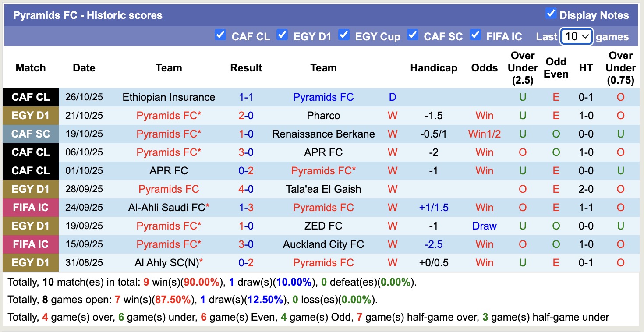
Task: Disable the EGY Cup filter checkbox
Action: [344, 35]
